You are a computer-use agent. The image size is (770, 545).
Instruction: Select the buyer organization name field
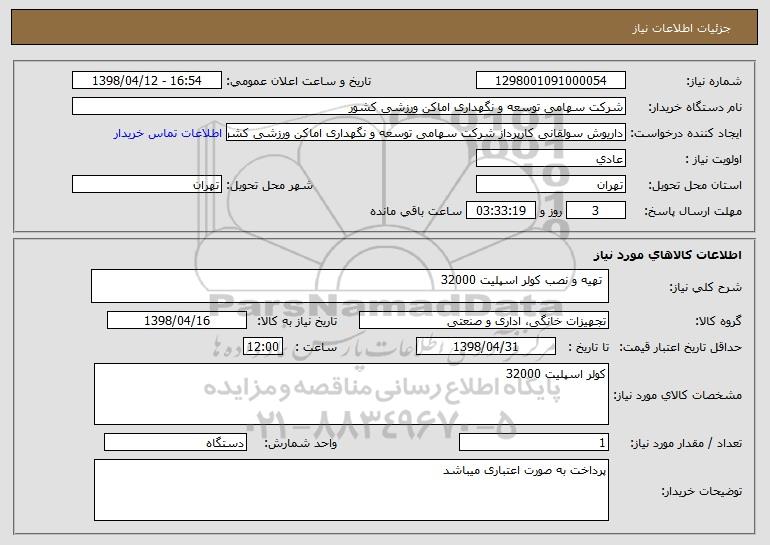pos(349,107)
